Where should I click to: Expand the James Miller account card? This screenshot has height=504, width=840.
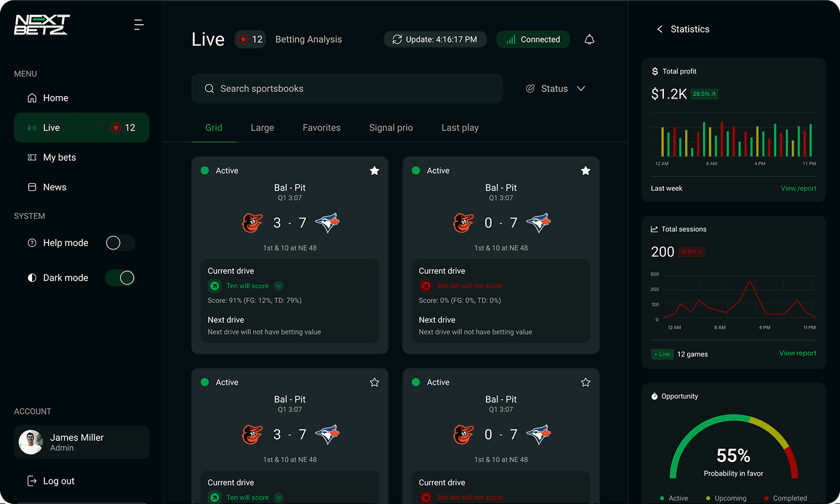point(81,442)
